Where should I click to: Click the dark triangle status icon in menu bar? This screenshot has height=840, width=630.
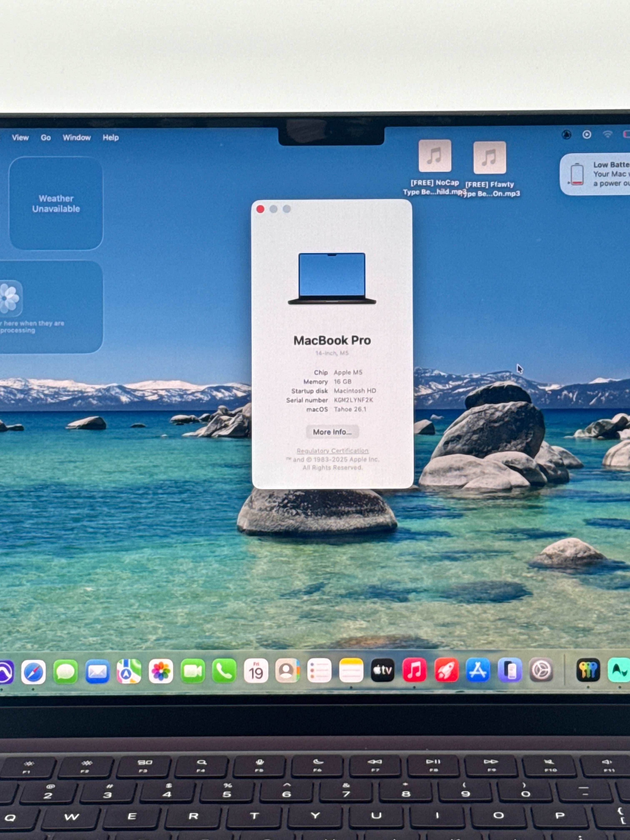pos(567,134)
